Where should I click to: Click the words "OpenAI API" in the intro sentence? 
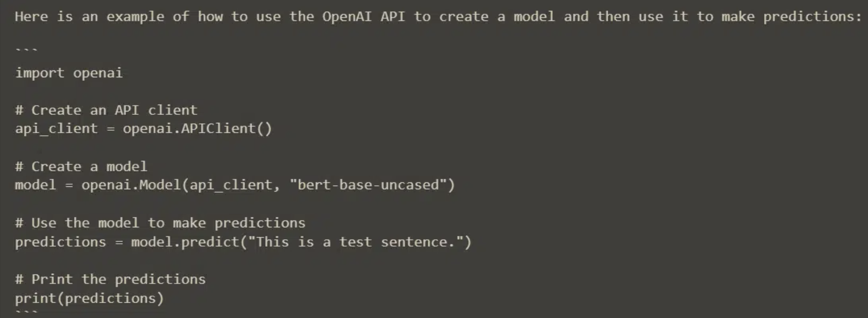364,16
